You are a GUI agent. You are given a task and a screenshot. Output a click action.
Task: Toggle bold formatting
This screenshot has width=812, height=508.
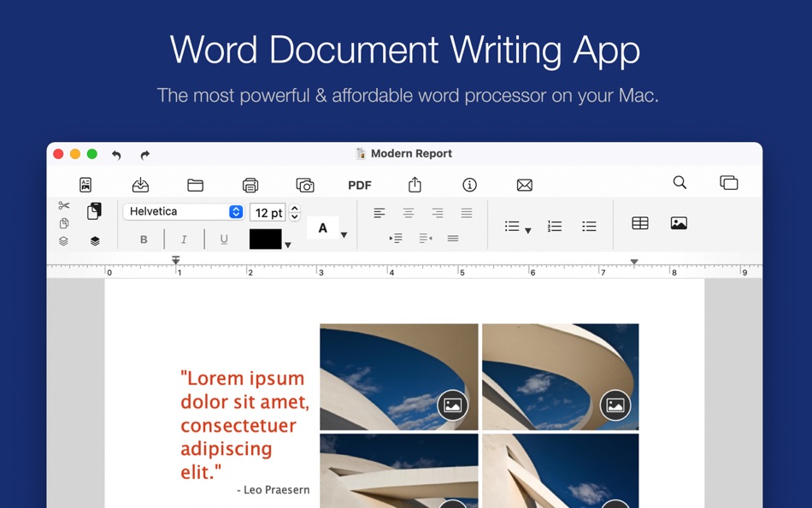144,239
